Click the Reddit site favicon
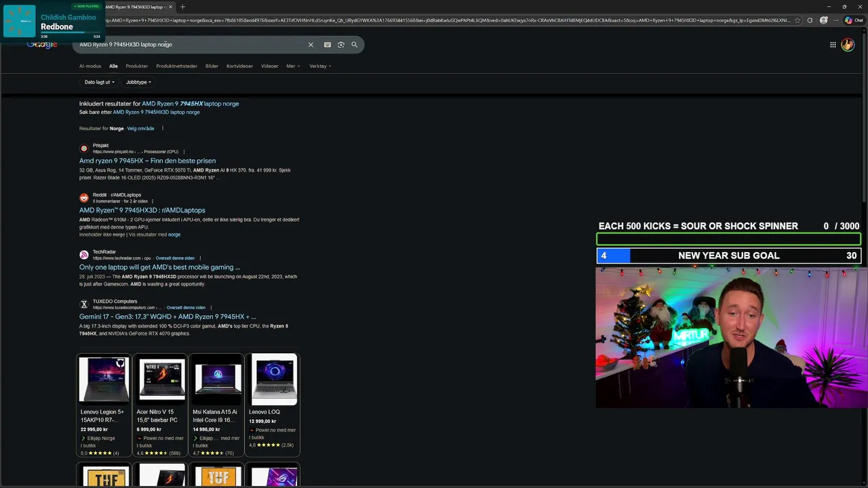The width and height of the screenshot is (868, 488). tap(84, 198)
